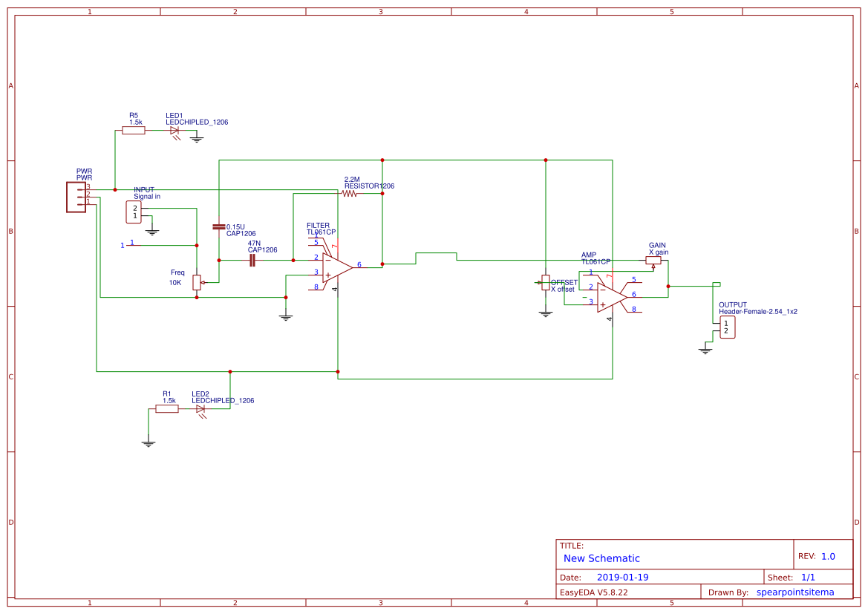
Task: Select the GAIN X gain trimmer
Action: (x=654, y=261)
